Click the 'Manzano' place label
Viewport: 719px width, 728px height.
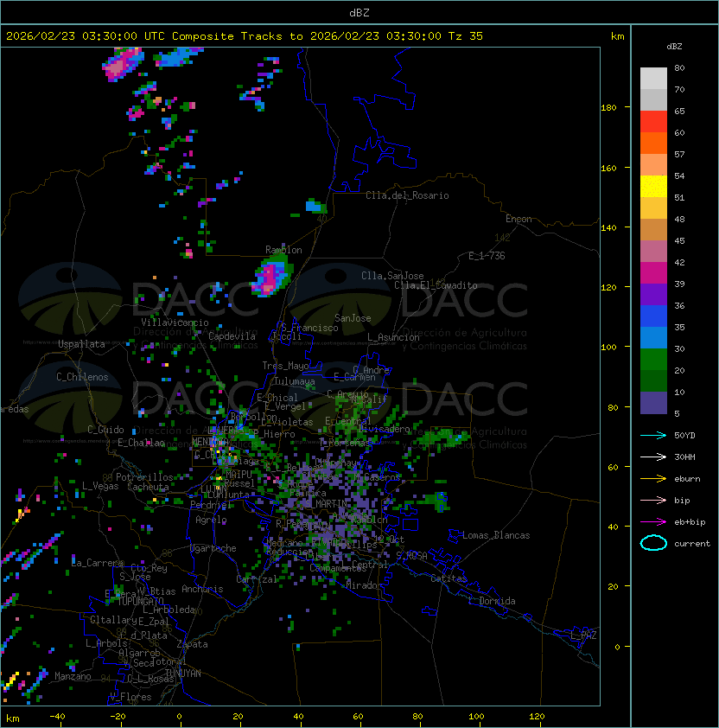73,676
